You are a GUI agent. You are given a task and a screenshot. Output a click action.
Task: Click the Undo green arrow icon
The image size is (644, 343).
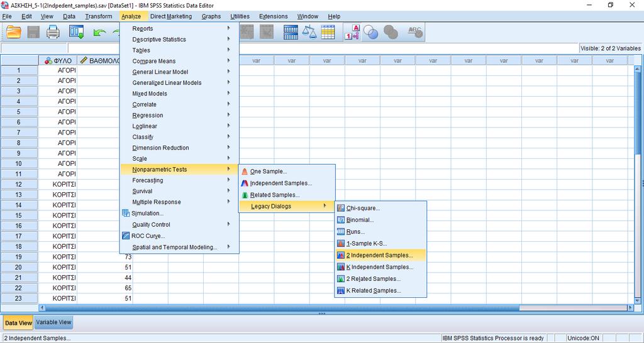pyautogui.click(x=99, y=33)
